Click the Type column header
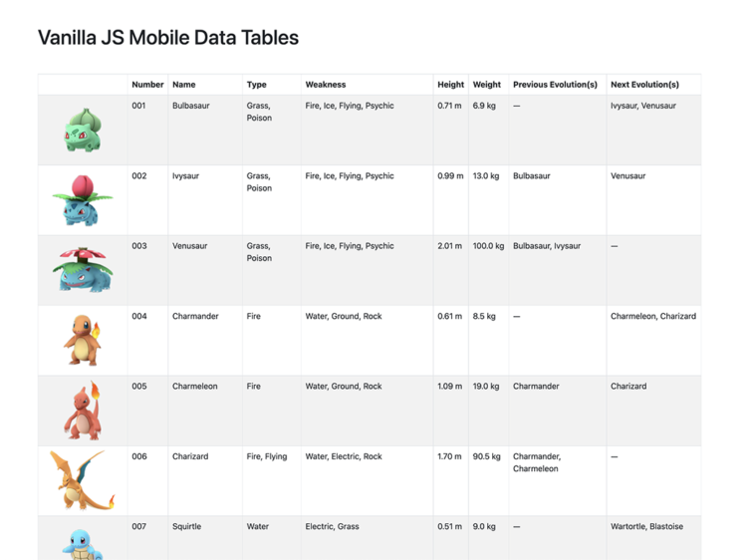 click(257, 85)
